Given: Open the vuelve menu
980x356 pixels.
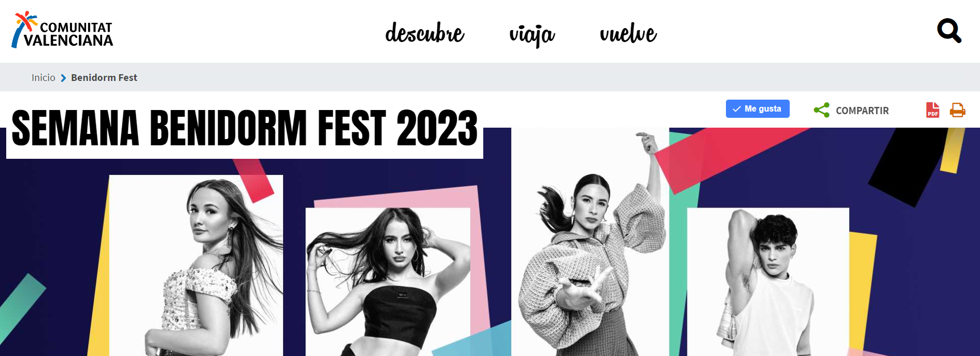Looking at the screenshot, I should [x=628, y=33].
